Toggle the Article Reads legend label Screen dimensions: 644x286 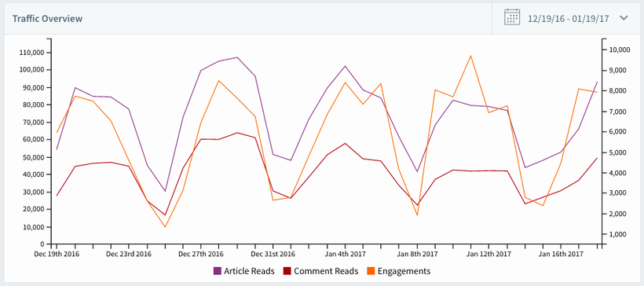[x=249, y=271]
